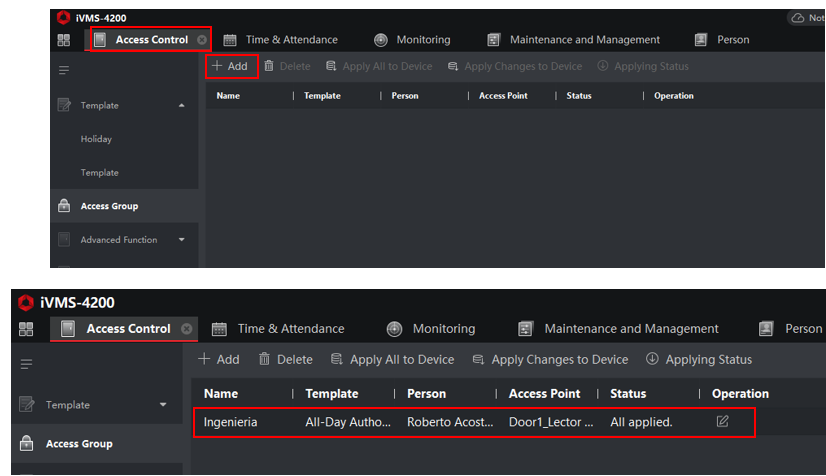
Task: Expand the Advanced Function section
Action: tap(182, 240)
